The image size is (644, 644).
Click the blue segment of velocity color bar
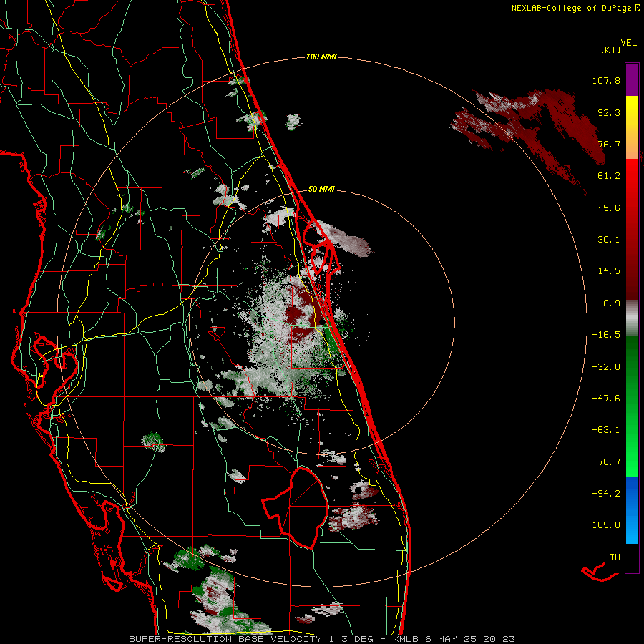click(632, 510)
